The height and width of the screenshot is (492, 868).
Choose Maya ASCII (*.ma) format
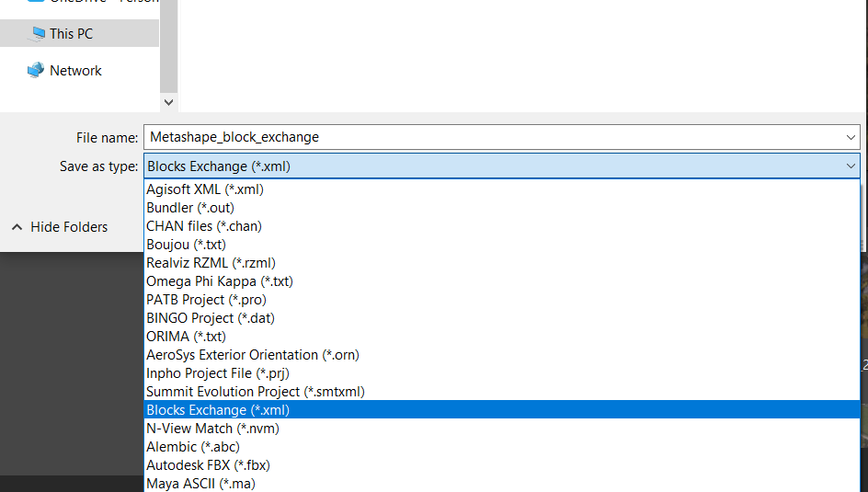pos(501,483)
